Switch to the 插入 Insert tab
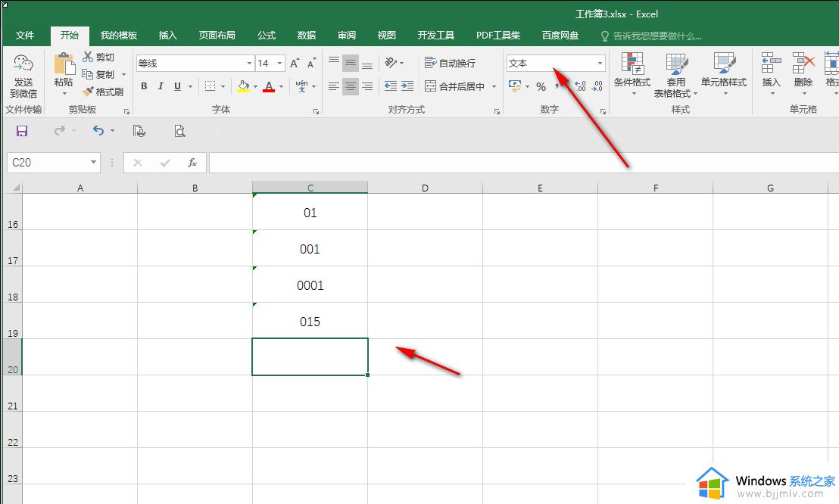This screenshot has width=839, height=504. [x=167, y=36]
